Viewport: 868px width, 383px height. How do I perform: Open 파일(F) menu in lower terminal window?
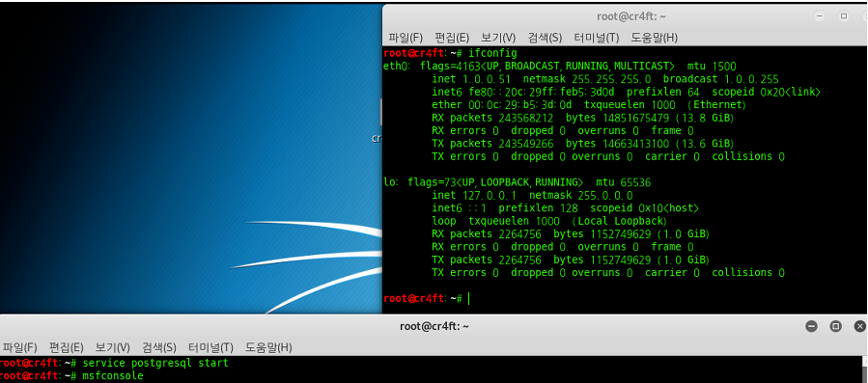click(x=20, y=347)
